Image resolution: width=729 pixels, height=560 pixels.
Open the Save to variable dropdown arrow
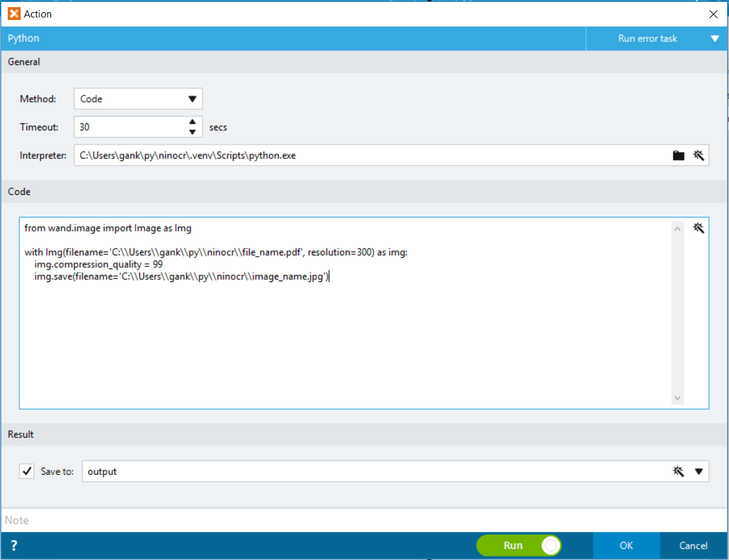click(698, 471)
